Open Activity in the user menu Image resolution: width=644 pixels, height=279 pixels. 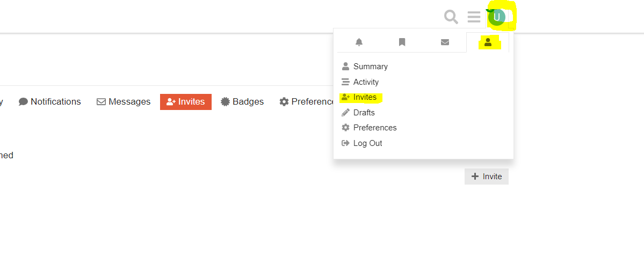coord(366,82)
